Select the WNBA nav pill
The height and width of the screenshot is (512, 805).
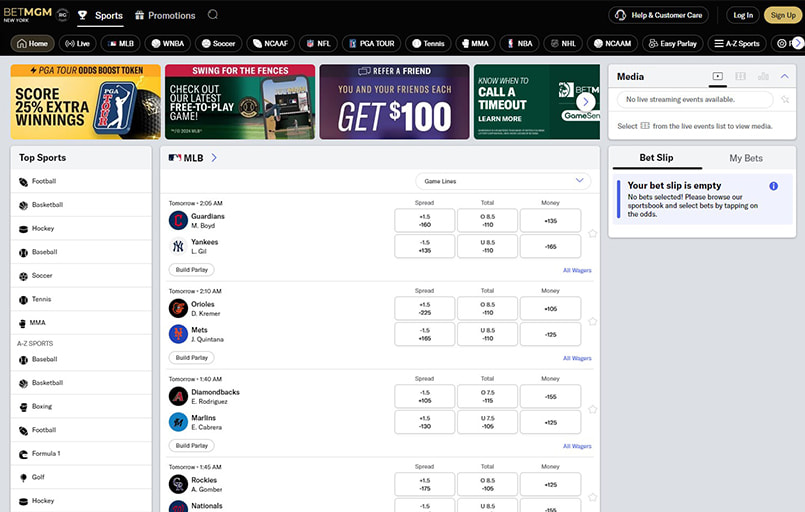point(167,44)
